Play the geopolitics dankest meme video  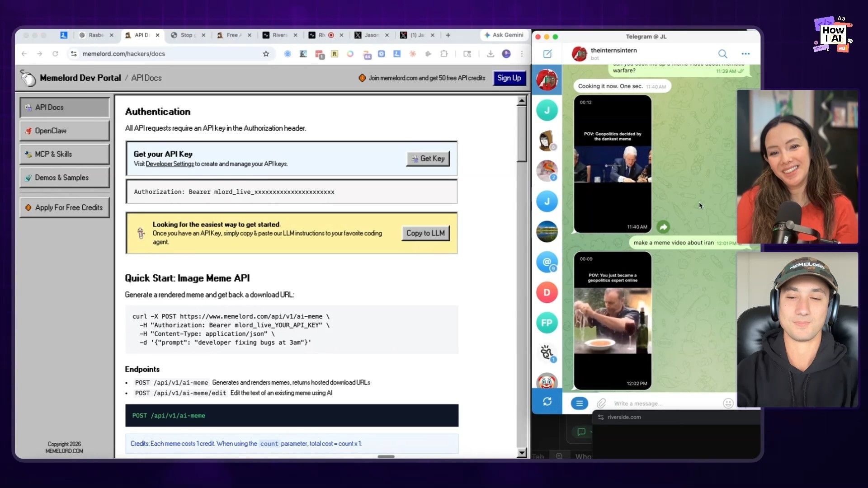click(x=613, y=164)
